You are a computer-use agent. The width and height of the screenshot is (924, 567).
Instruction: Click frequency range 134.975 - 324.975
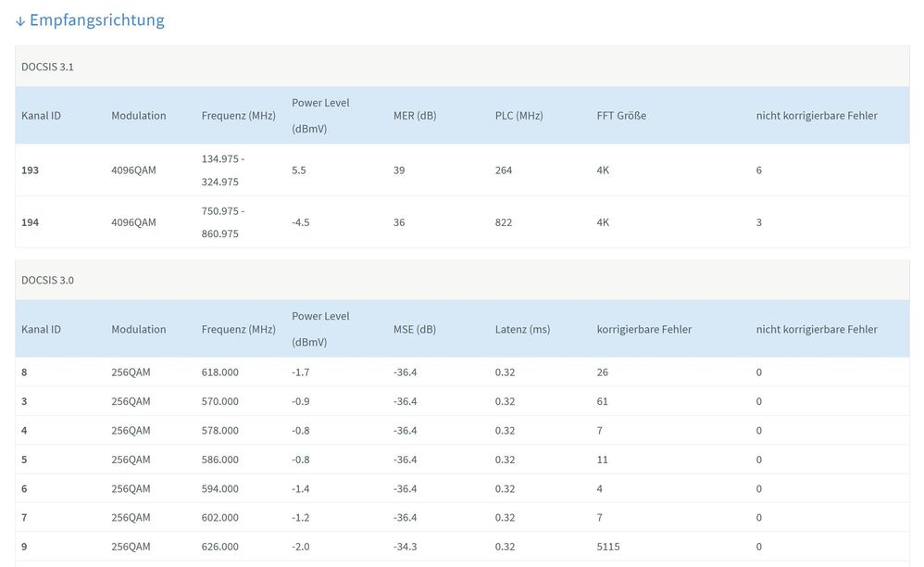[x=222, y=170]
